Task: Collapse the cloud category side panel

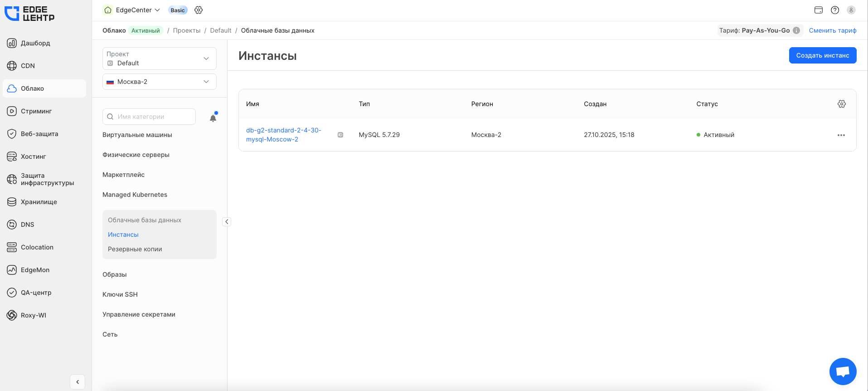Action: (x=227, y=222)
